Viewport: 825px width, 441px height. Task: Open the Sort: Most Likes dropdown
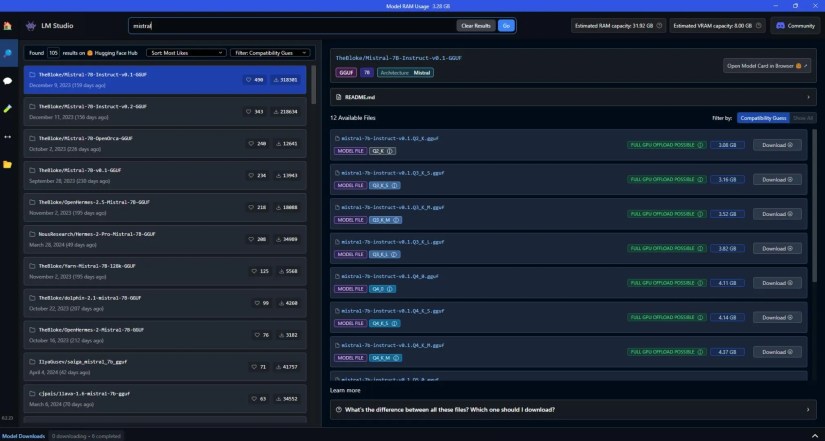(186, 53)
